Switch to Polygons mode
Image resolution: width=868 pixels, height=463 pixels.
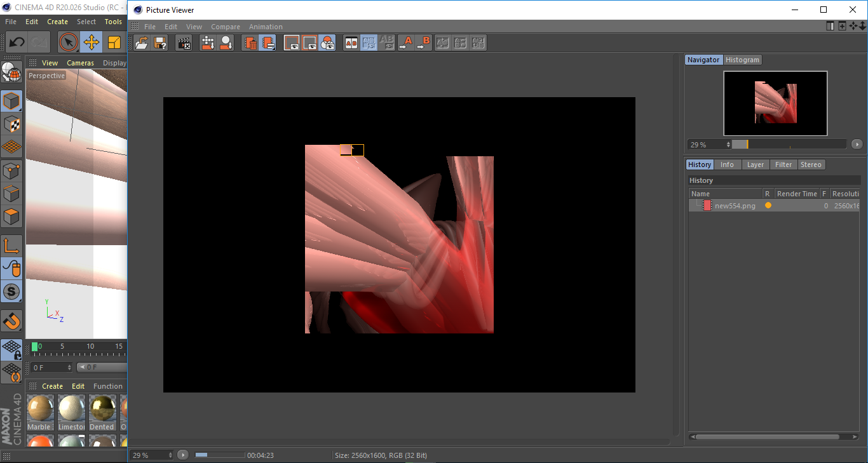coord(11,217)
